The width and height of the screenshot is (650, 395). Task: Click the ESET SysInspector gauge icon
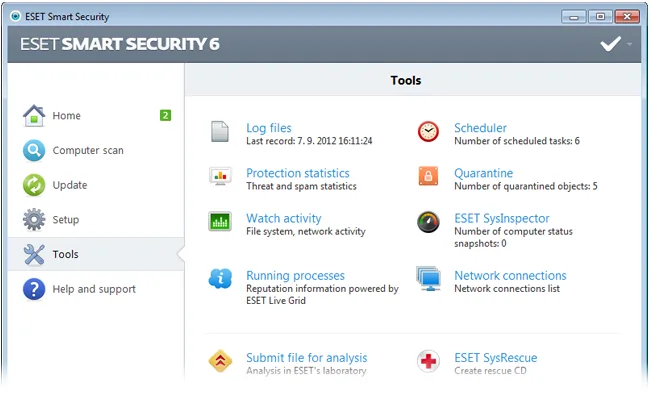pyautogui.click(x=428, y=222)
